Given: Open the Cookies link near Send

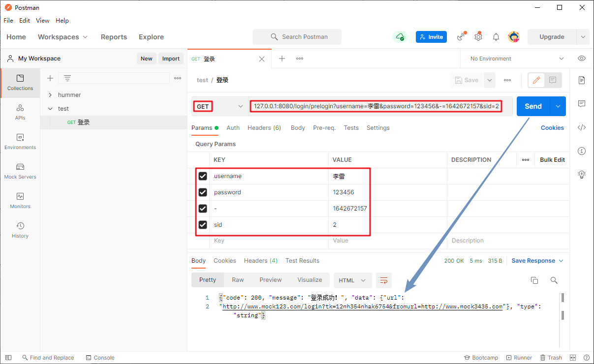Looking at the screenshot, I should (x=552, y=128).
